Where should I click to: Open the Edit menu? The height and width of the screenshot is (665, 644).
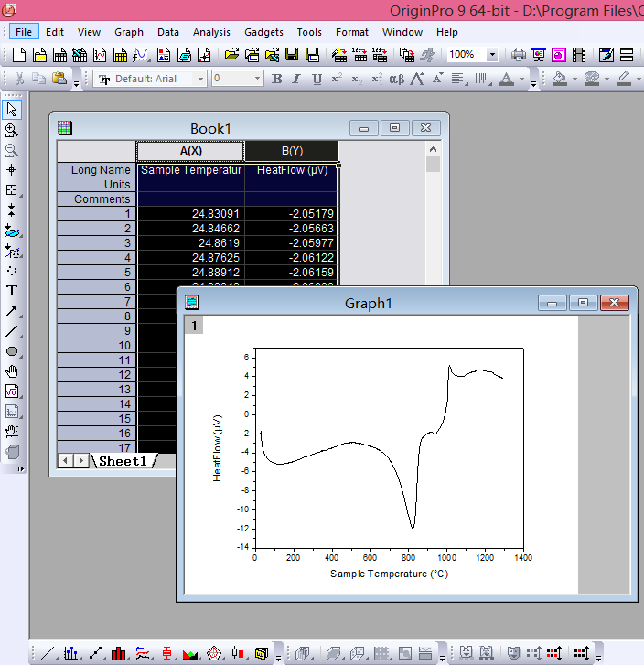(x=55, y=32)
